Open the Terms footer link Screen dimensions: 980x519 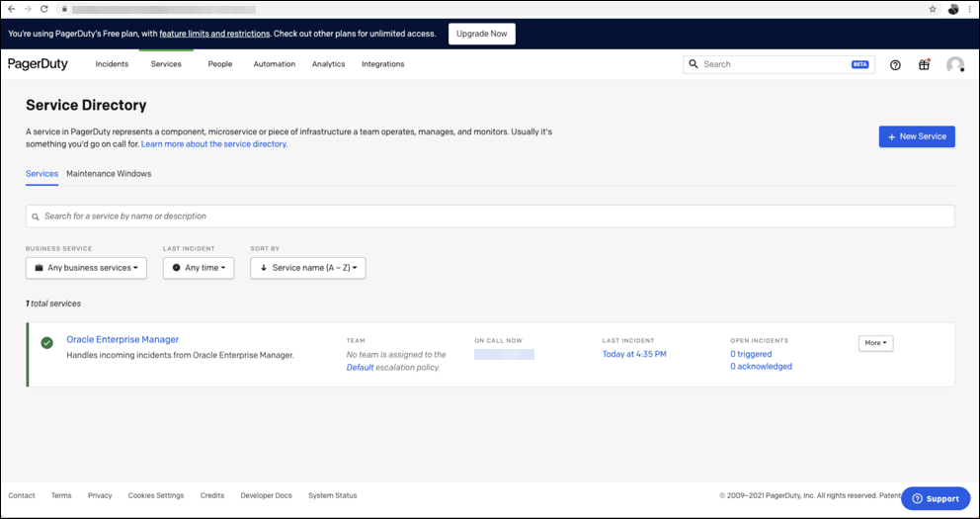pos(61,495)
